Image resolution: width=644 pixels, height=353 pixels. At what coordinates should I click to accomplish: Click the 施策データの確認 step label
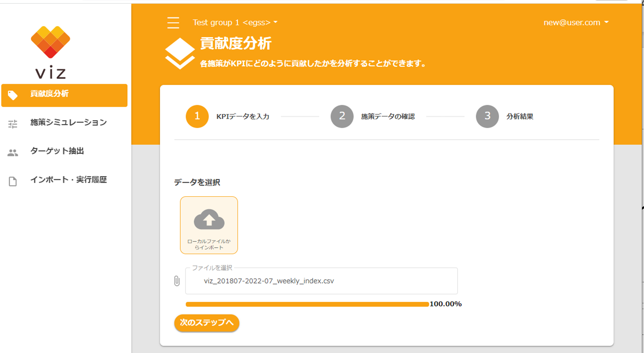pos(388,117)
